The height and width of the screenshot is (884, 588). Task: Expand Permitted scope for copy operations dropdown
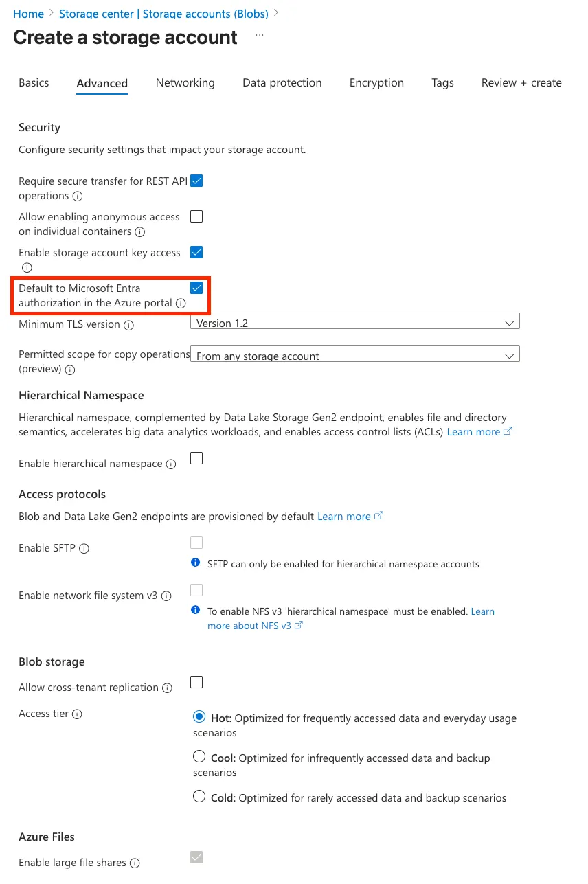[x=354, y=356]
